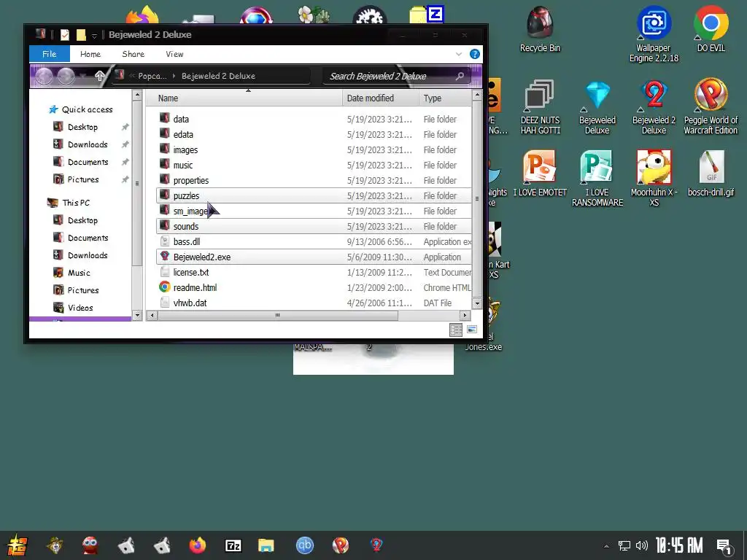
Task: Open 7-Zip from the taskbar
Action: click(233, 545)
